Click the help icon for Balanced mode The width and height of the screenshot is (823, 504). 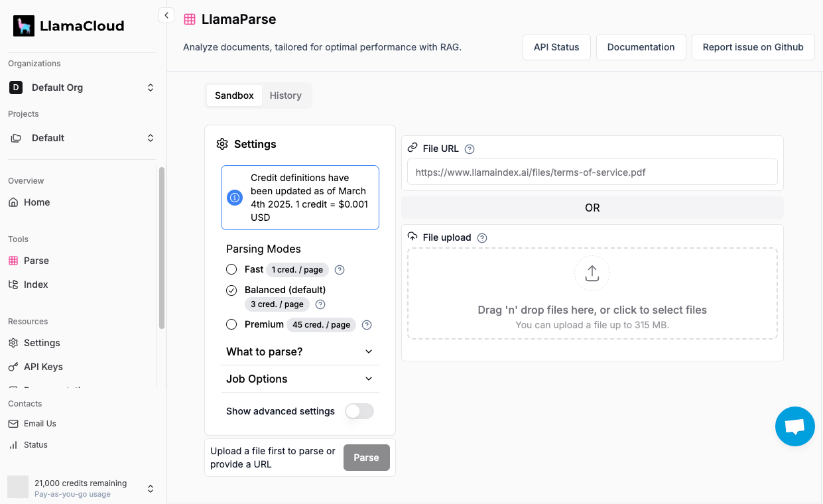click(320, 304)
